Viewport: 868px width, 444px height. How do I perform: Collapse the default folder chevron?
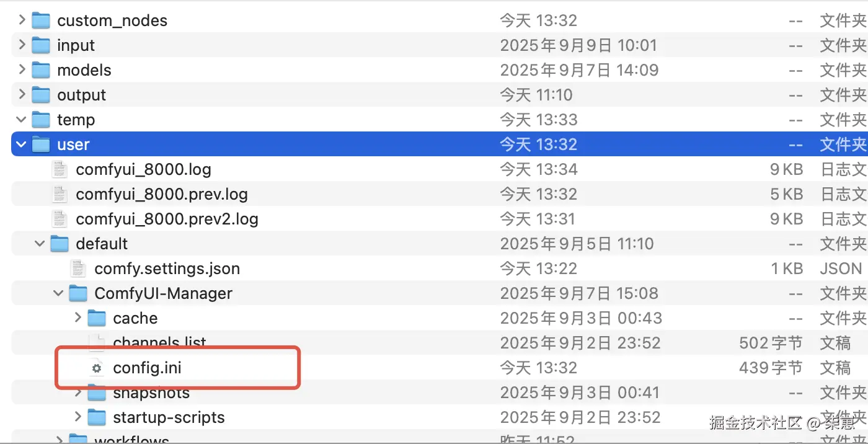[x=40, y=244]
